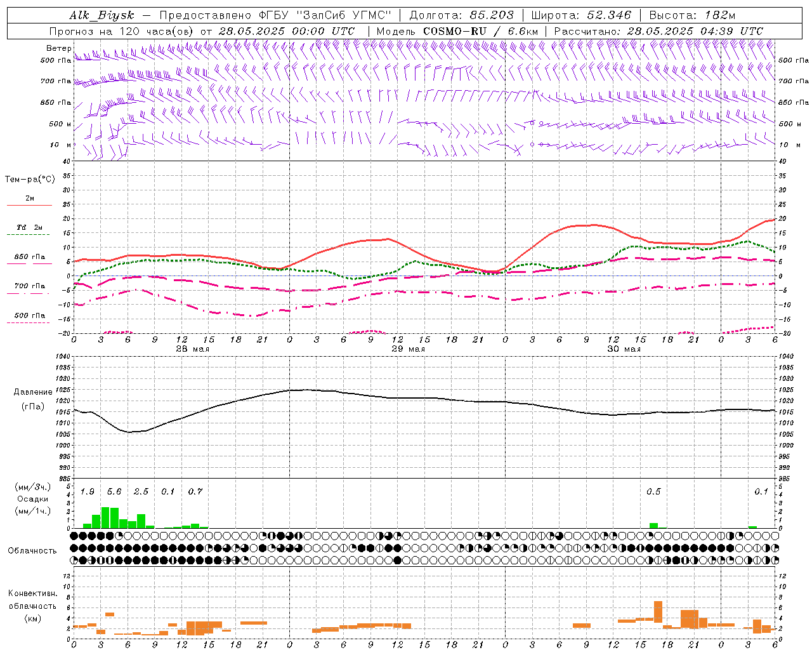Click the Прогноз на 120 часа(ов) text
This screenshot has width=812, height=650.
pyautogui.click(x=122, y=31)
